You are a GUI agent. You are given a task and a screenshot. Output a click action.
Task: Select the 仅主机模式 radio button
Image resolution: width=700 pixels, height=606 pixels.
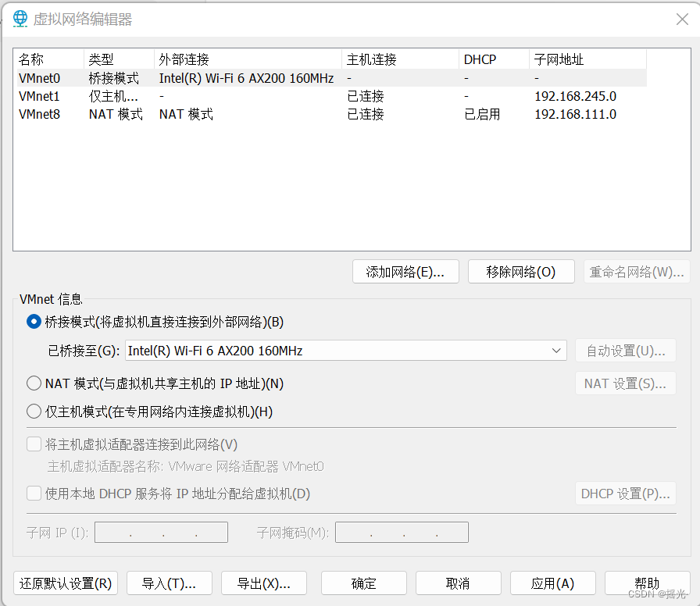click(34, 412)
